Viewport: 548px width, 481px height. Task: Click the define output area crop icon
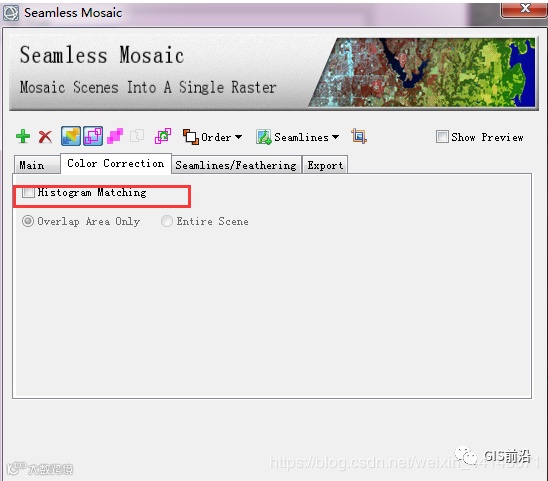click(359, 136)
